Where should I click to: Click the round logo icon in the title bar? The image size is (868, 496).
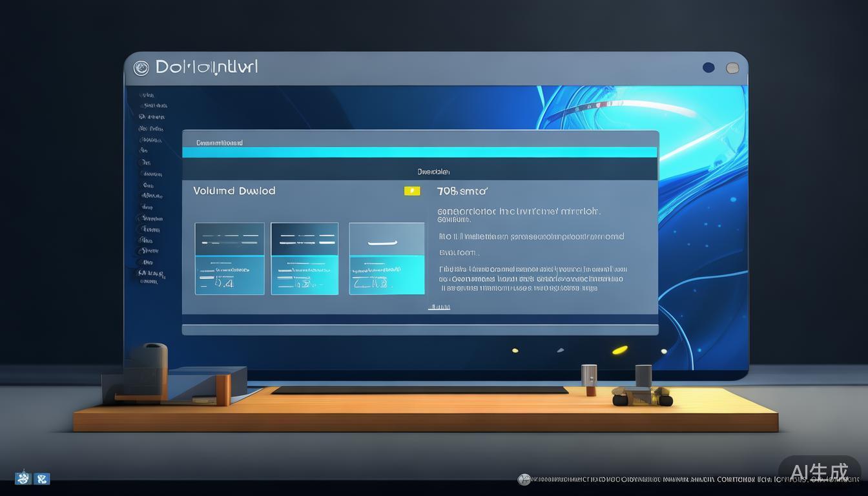(141, 68)
